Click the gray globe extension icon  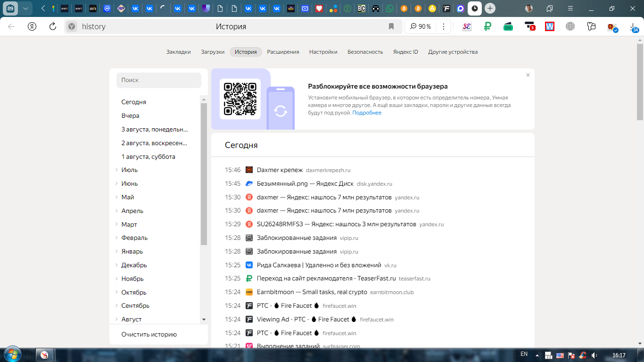570,26
